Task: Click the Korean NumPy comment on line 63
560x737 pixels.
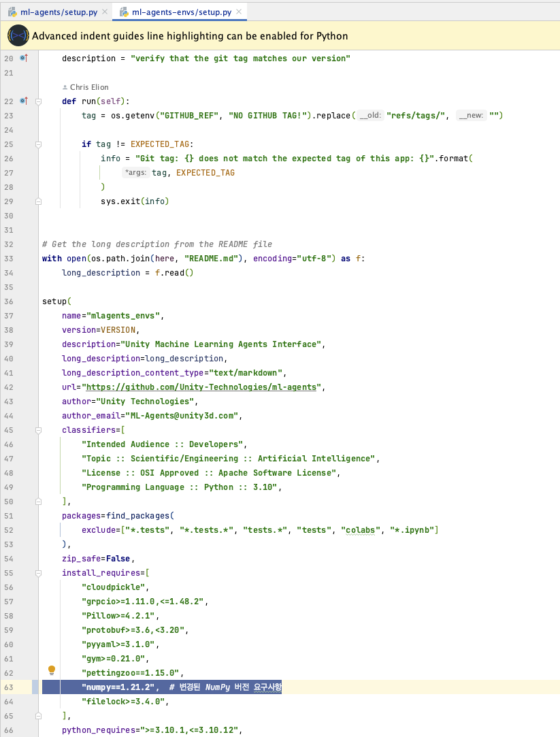Action: [x=225, y=687]
